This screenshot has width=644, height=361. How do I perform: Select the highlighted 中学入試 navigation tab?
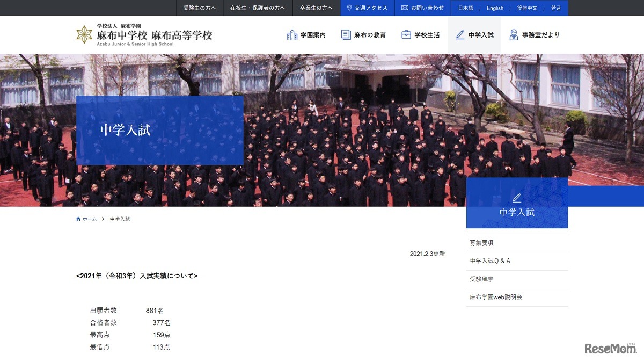(474, 35)
